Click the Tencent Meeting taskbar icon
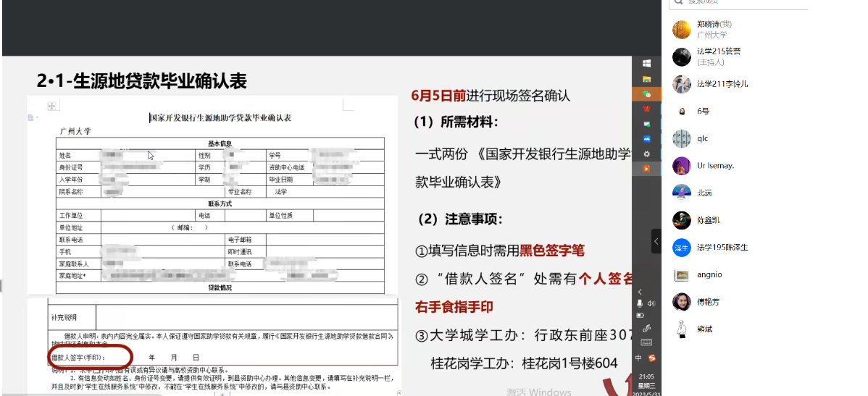Screen dimensions: 868x396 click(x=646, y=139)
